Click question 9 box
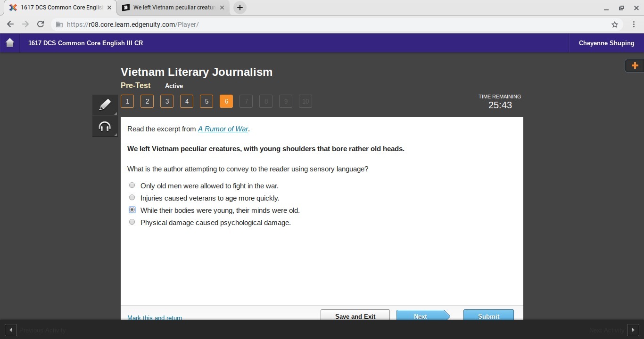This screenshot has width=644, height=339. [x=286, y=101]
